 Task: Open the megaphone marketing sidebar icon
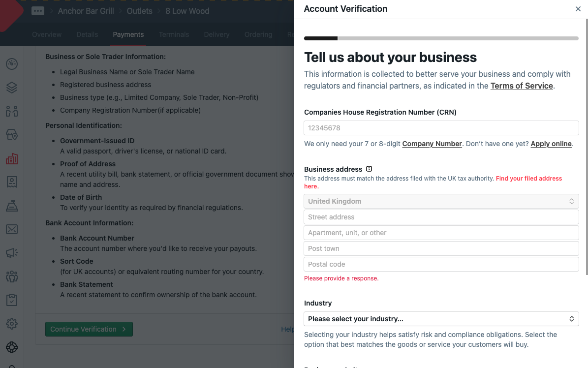(12, 253)
